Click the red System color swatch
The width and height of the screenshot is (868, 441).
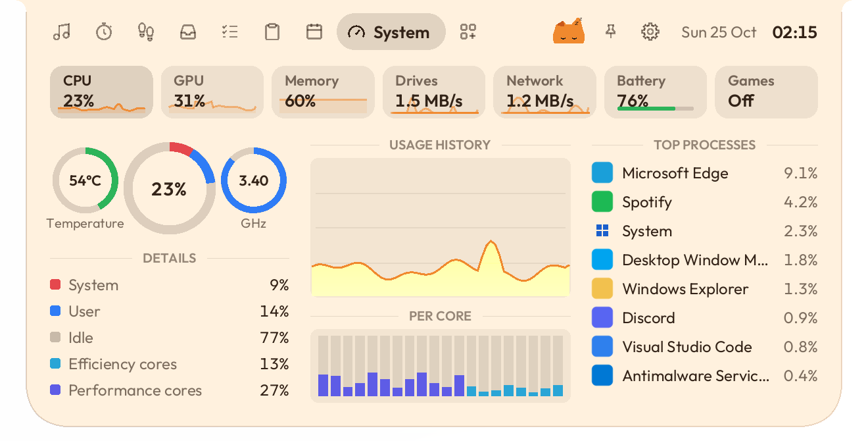[55, 284]
